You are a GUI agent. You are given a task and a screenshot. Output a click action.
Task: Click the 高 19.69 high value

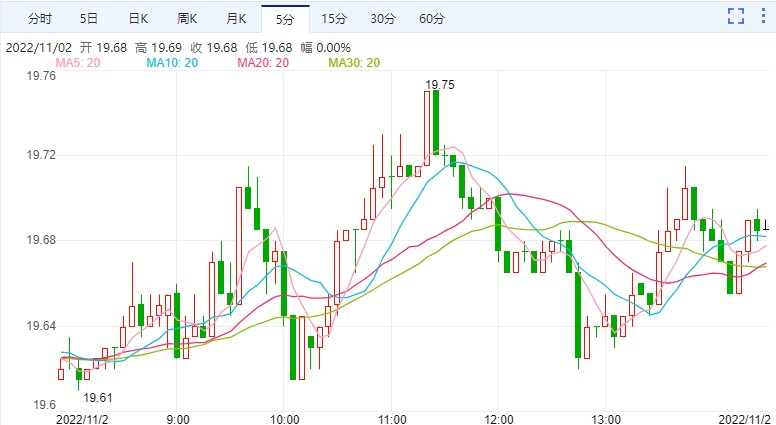click(x=159, y=48)
